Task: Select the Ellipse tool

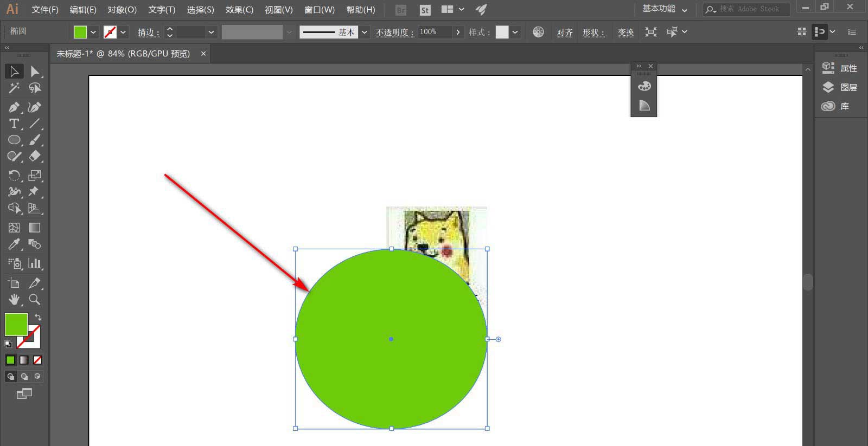Action: [14, 140]
